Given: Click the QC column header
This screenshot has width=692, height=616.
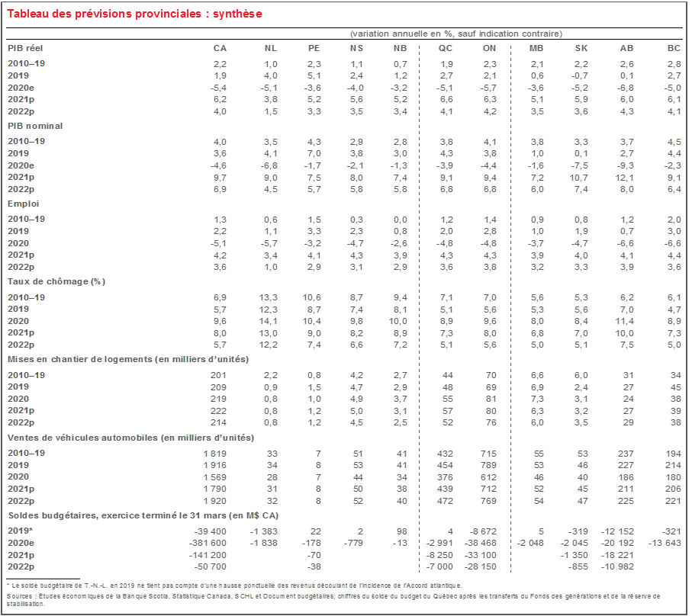Looking at the screenshot, I should [446, 49].
